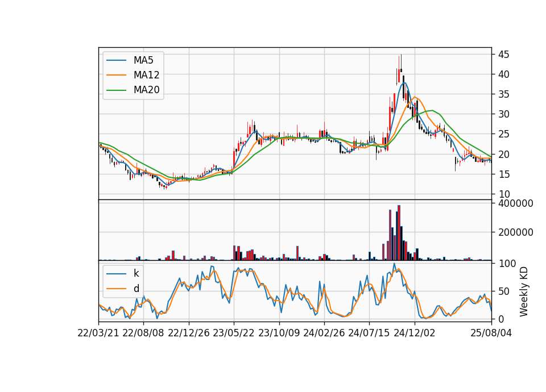Image resolution: width=546 pixels, height=392 pixels.
Task: Click the price axis label 30
Action: coord(503,114)
